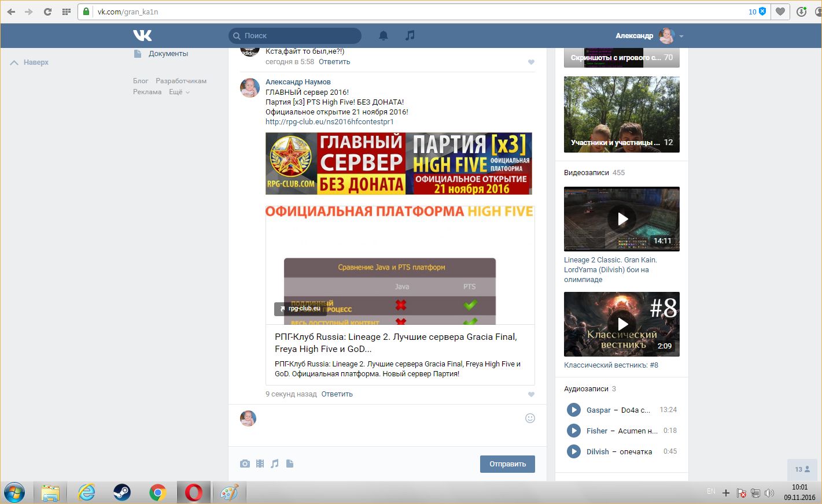Click the Александр Наумов comment avatar
Screen dimensions: 822x504
click(x=250, y=88)
